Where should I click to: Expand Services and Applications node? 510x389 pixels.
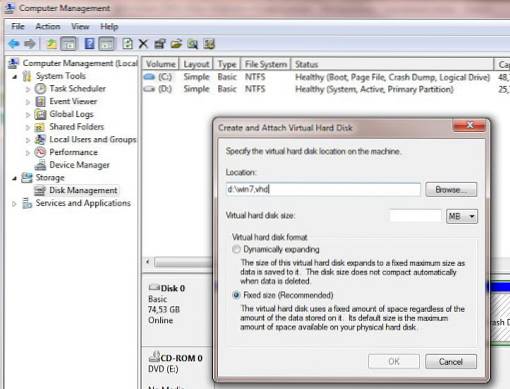click(x=14, y=203)
